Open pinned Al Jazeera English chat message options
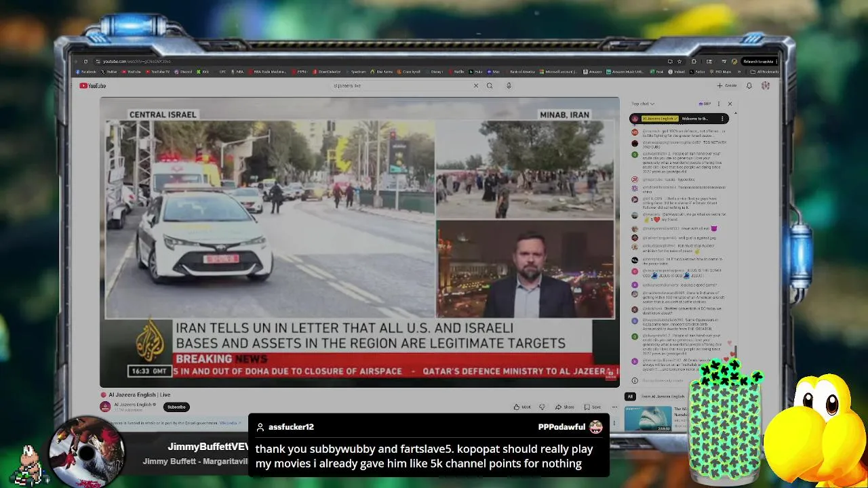 click(x=722, y=119)
